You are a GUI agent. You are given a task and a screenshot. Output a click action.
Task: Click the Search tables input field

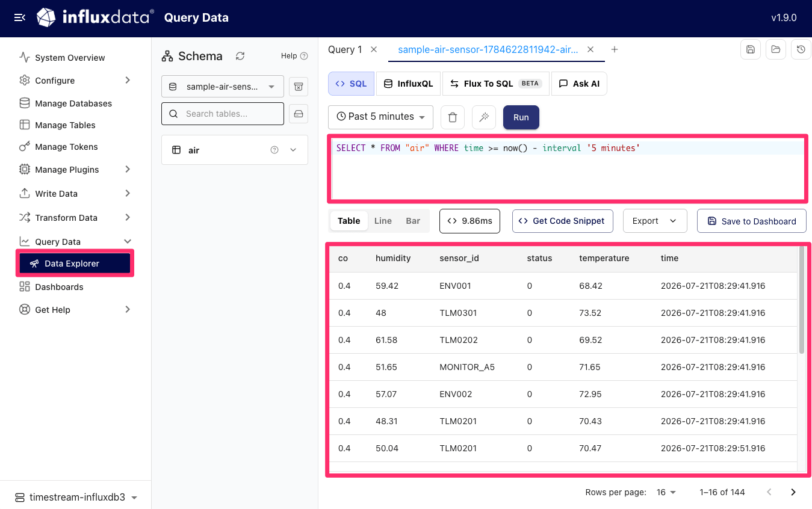pos(222,114)
